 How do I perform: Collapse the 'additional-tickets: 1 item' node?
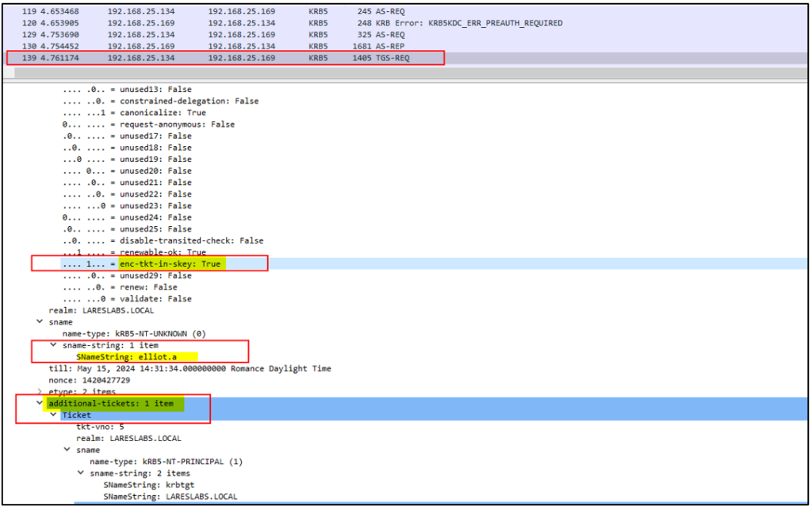40,403
